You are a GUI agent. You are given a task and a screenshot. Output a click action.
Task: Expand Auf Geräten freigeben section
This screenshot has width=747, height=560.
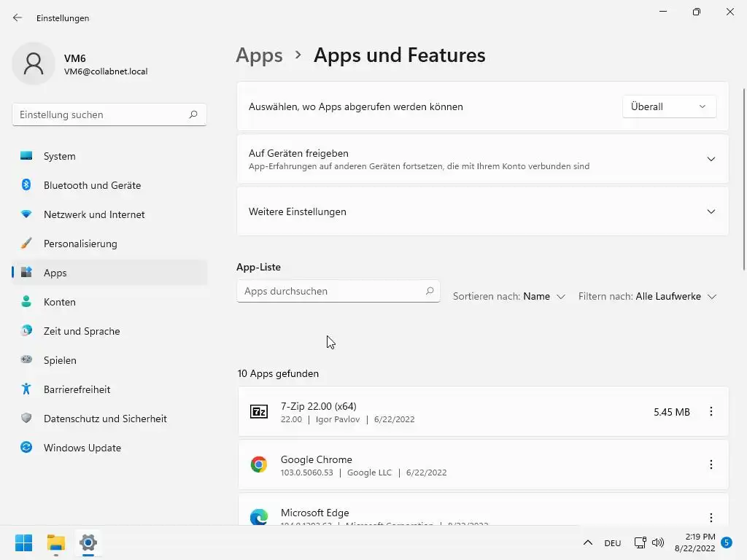(x=711, y=159)
